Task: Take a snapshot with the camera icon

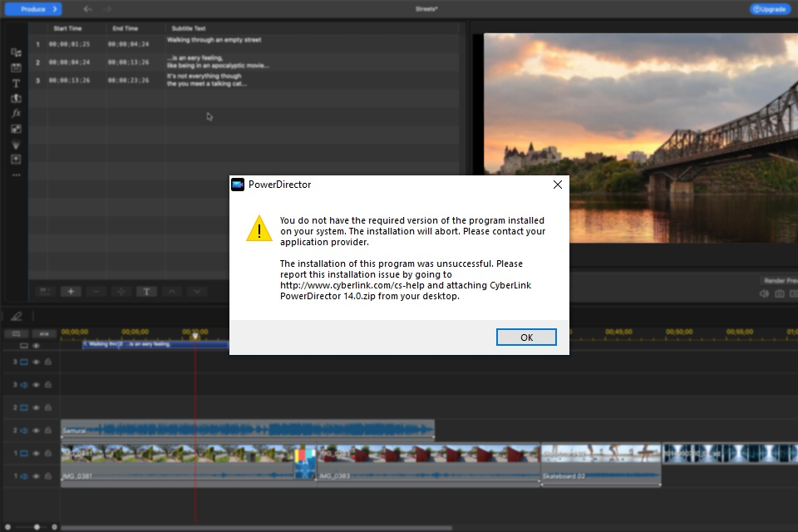Action: [x=779, y=293]
